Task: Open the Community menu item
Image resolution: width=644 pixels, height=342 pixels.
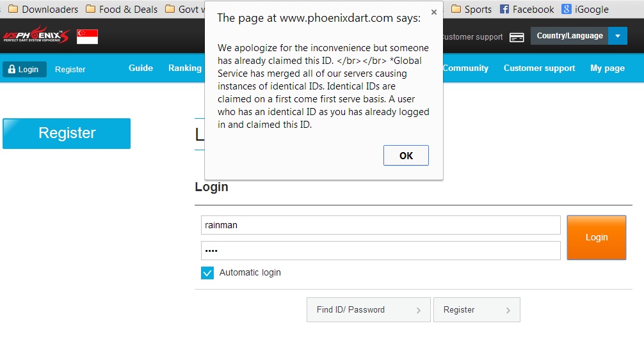Action: (465, 68)
